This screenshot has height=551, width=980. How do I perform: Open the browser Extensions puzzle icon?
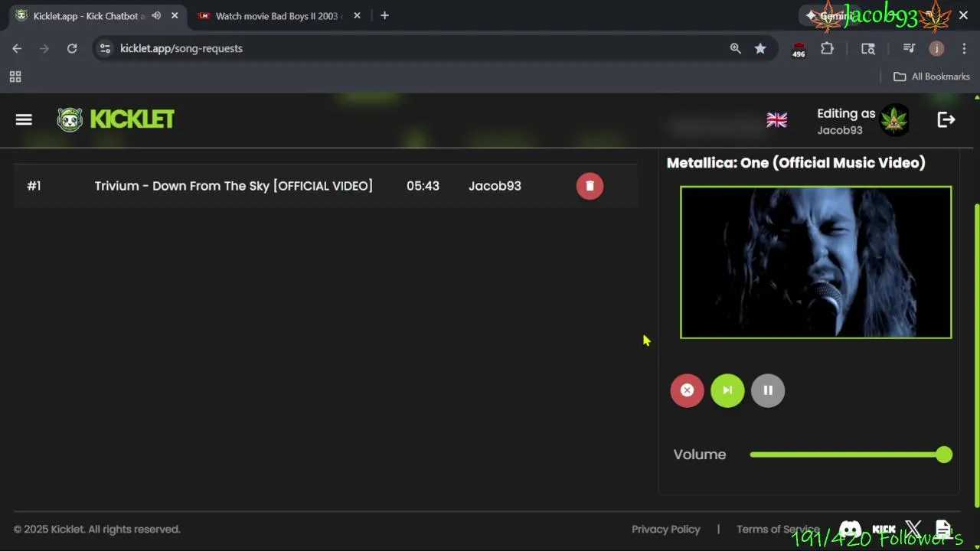point(827,48)
